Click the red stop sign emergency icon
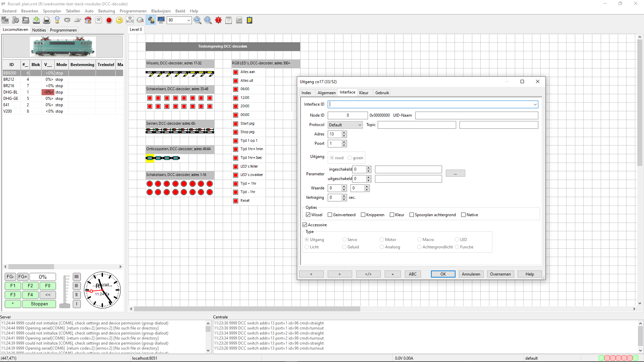The height and width of the screenshot is (362, 644). pyautogui.click(x=109, y=20)
